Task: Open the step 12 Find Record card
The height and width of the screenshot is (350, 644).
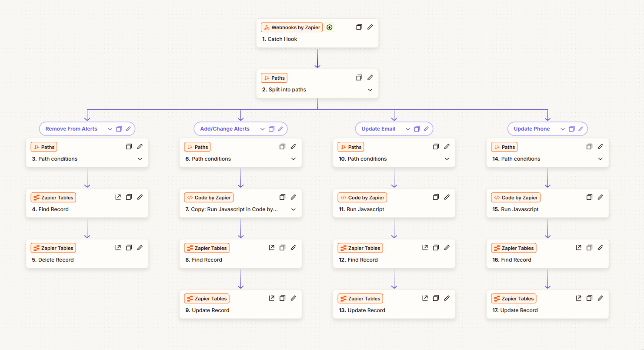Action: click(x=378, y=260)
